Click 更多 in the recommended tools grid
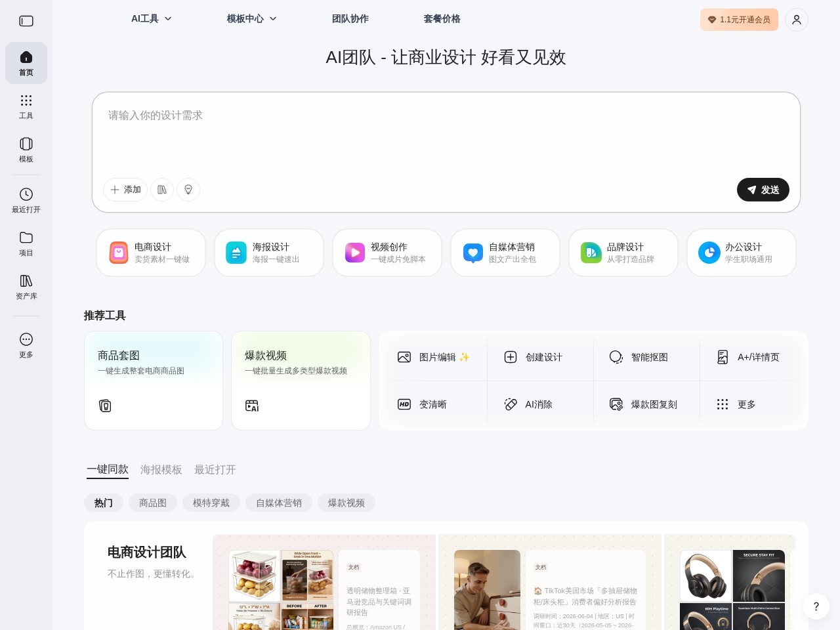This screenshot has height=630, width=840. (737, 404)
